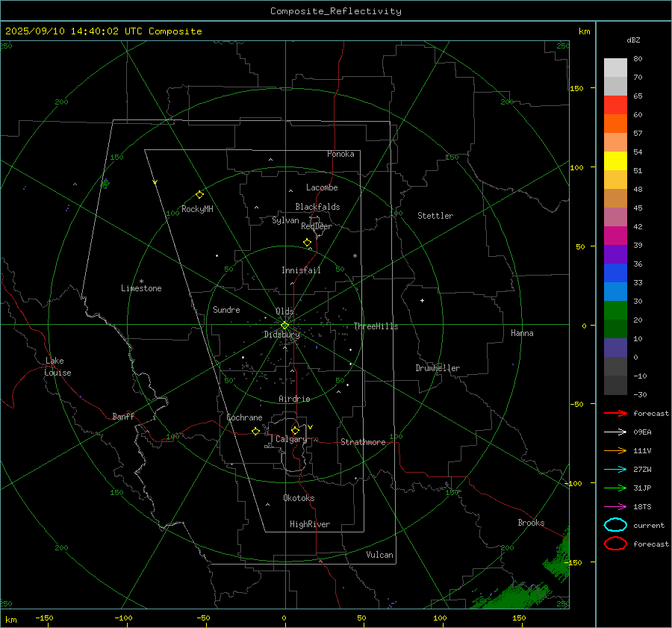Click the Vulcan city label

tap(379, 555)
